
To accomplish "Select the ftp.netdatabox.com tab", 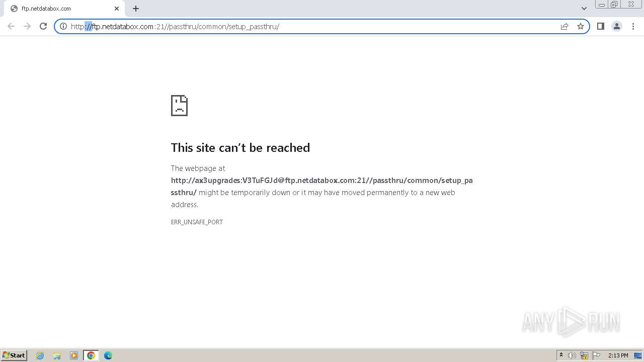I will click(64, 9).
